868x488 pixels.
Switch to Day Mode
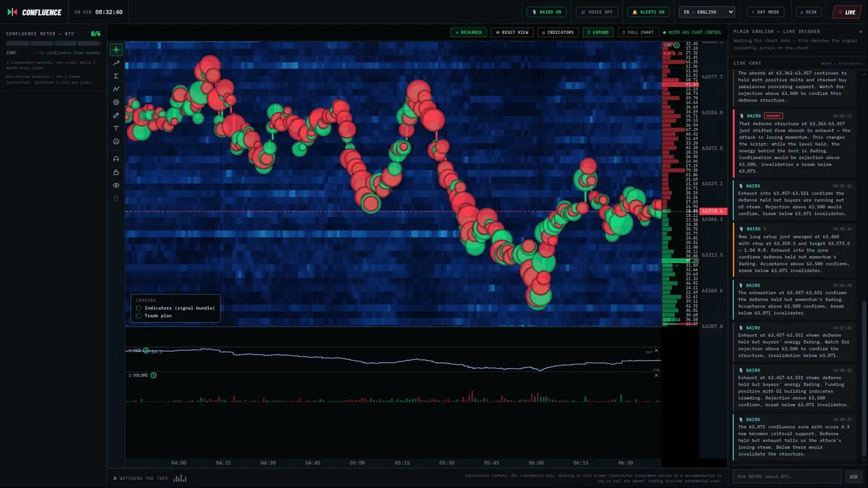pos(766,12)
